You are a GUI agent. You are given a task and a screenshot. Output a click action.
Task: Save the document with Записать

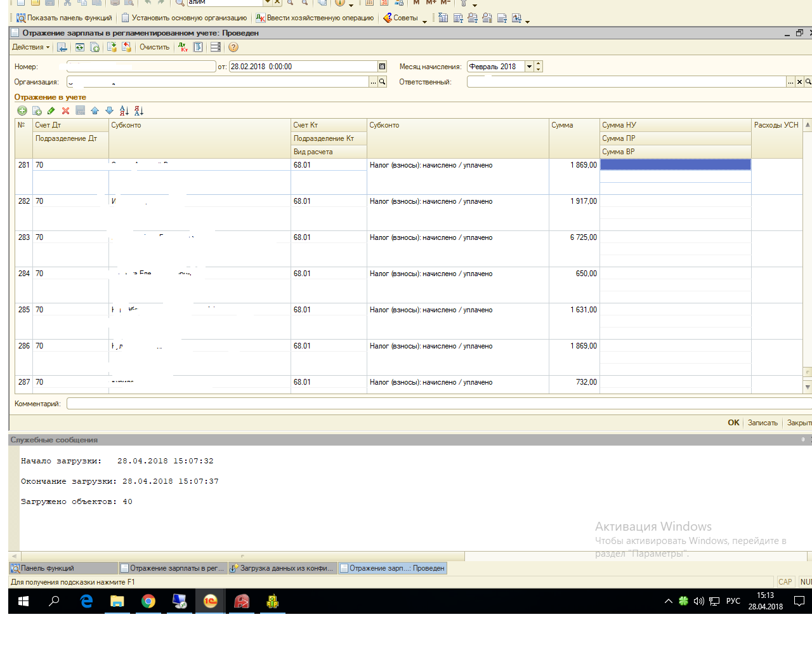tap(763, 423)
